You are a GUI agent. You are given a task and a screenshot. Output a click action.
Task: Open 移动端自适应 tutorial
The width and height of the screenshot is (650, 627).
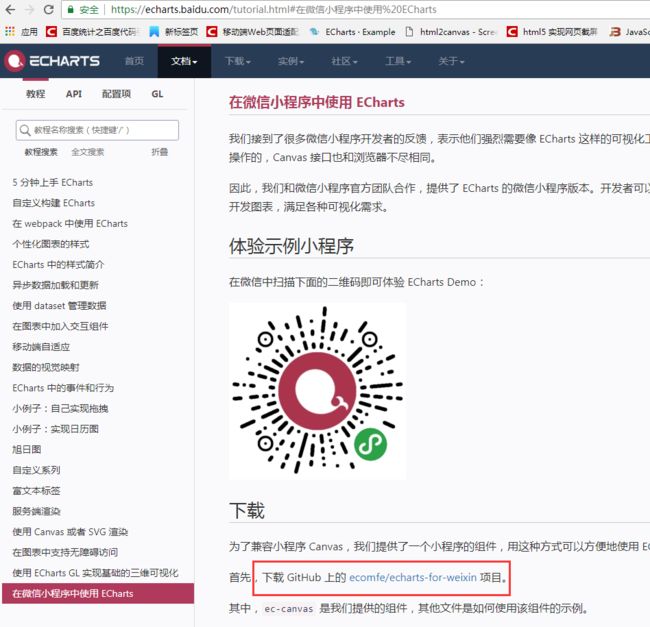coord(41,347)
